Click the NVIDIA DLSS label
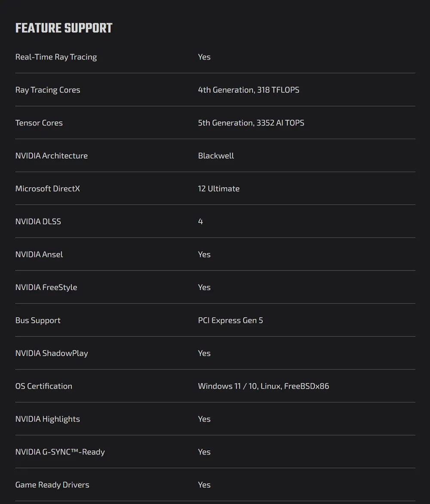The height and width of the screenshot is (504, 430). pos(38,221)
